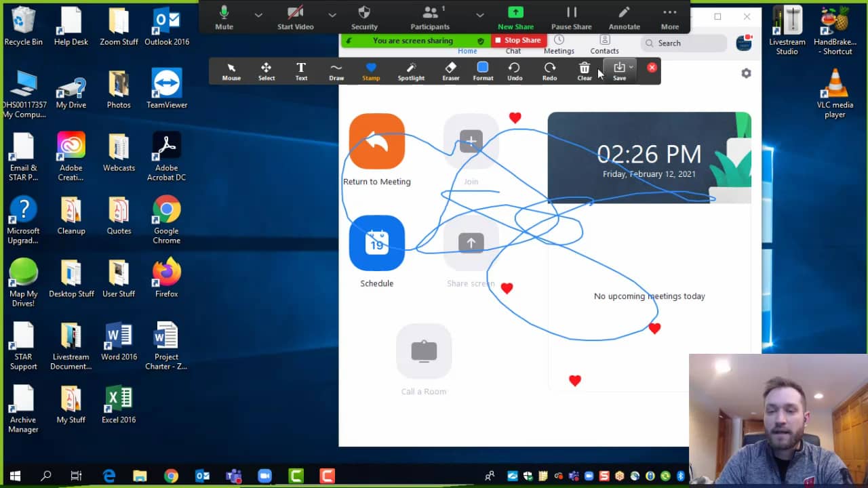Open the Annotate tools

click(x=624, y=18)
